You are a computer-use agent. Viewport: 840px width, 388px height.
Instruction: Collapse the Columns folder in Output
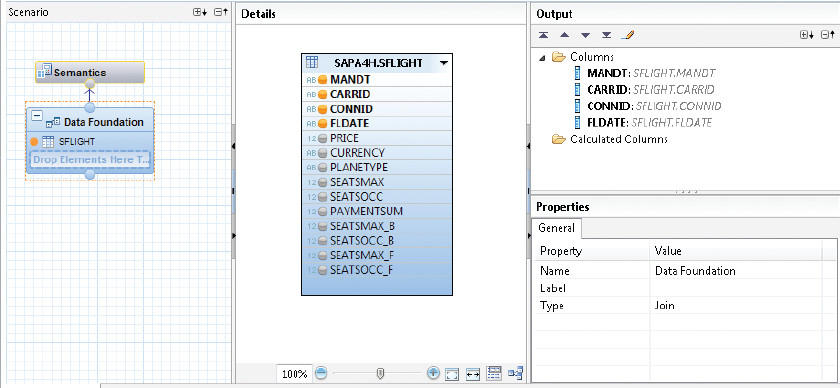pos(542,57)
